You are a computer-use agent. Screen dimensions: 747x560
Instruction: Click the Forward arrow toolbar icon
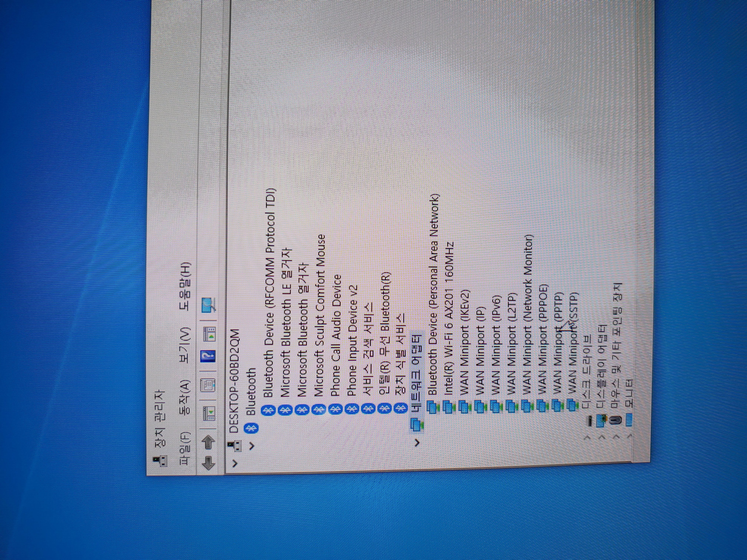click(208, 442)
